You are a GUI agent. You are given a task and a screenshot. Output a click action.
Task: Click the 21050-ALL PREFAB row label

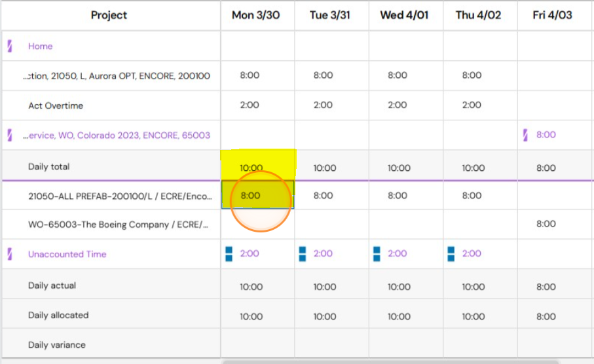[x=120, y=196]
